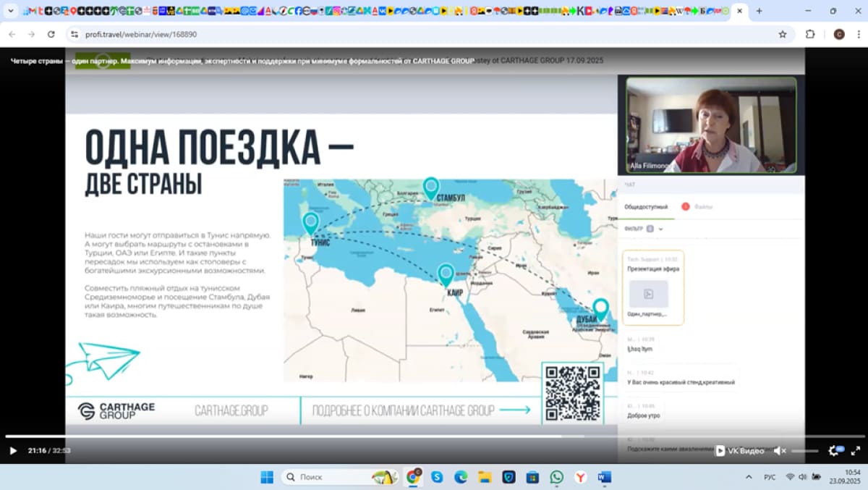Show hidden system tray icons

tap(749, 477)
